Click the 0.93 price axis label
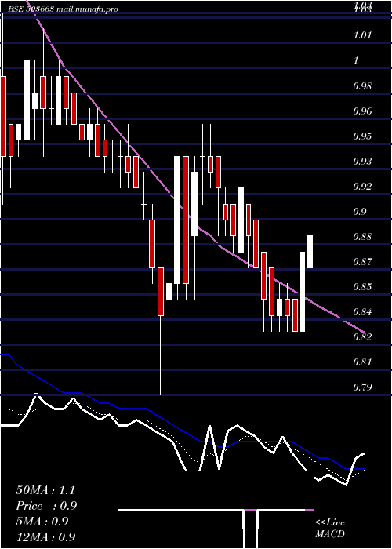 (362, 161)
